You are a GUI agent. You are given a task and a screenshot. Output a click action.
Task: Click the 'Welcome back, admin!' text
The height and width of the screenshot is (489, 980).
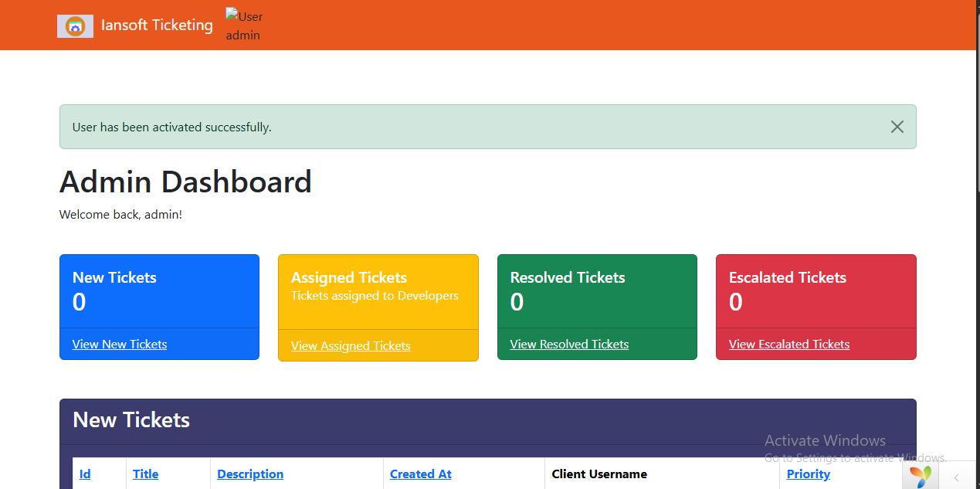pos(120,215)
